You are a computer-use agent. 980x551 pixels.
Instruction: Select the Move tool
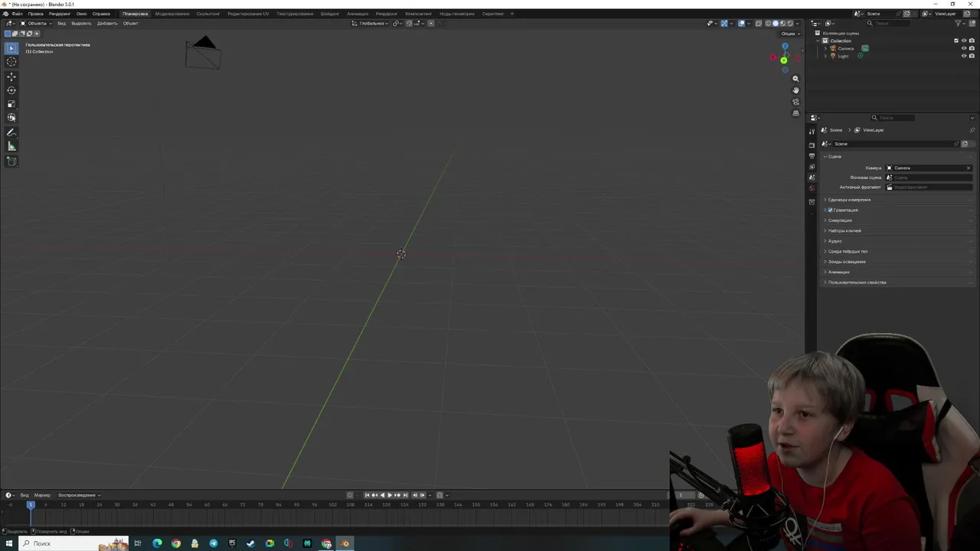point(11,77)
